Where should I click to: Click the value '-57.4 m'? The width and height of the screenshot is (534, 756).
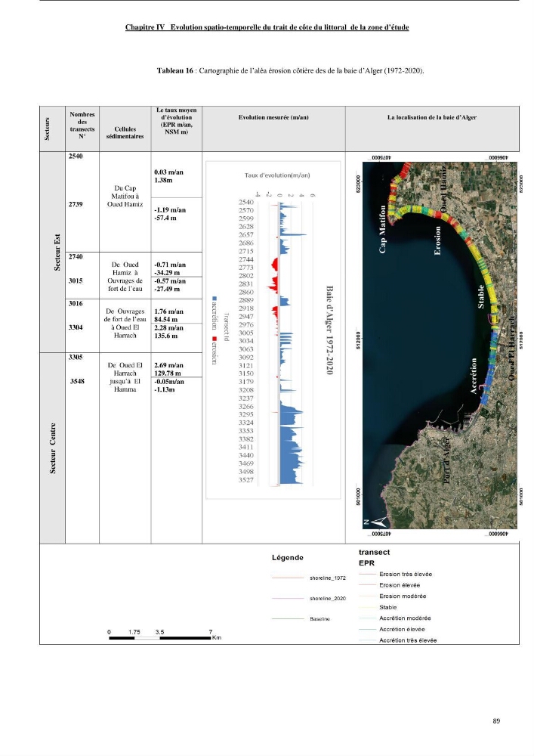165,218
